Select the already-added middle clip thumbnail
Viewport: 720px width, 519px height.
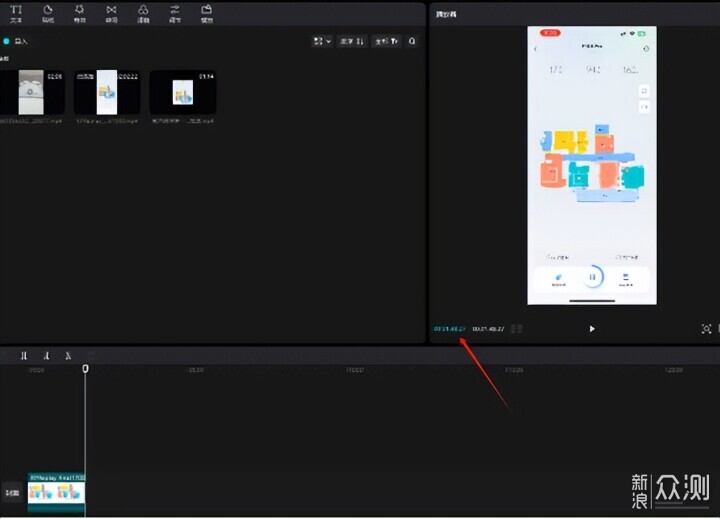coord(107,92)
